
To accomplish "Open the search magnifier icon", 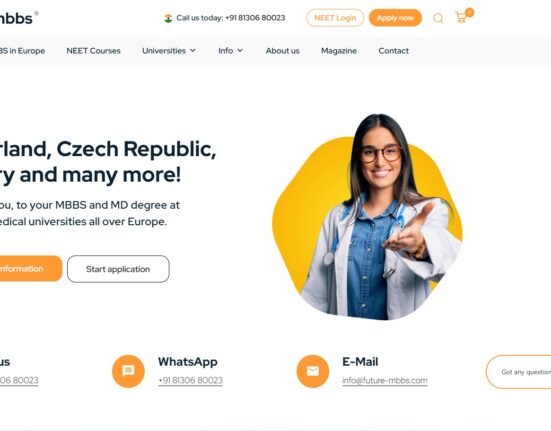I will click(438, 18).
